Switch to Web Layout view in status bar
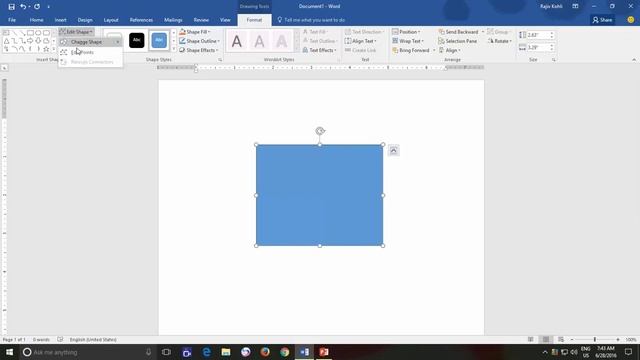This screenshot has width=640, height=360. click(x=561, y=340)
